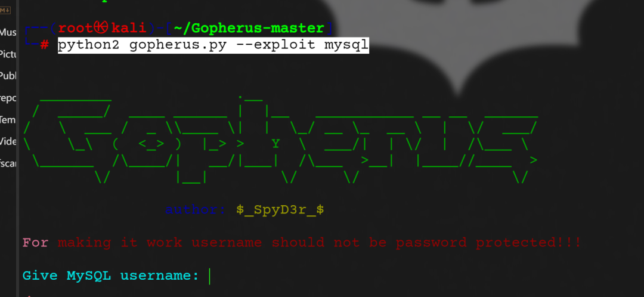Click the highlighted python2 gopherus.py command
Viewport: 644px width, 297px height.
click(x=213, y=45)
